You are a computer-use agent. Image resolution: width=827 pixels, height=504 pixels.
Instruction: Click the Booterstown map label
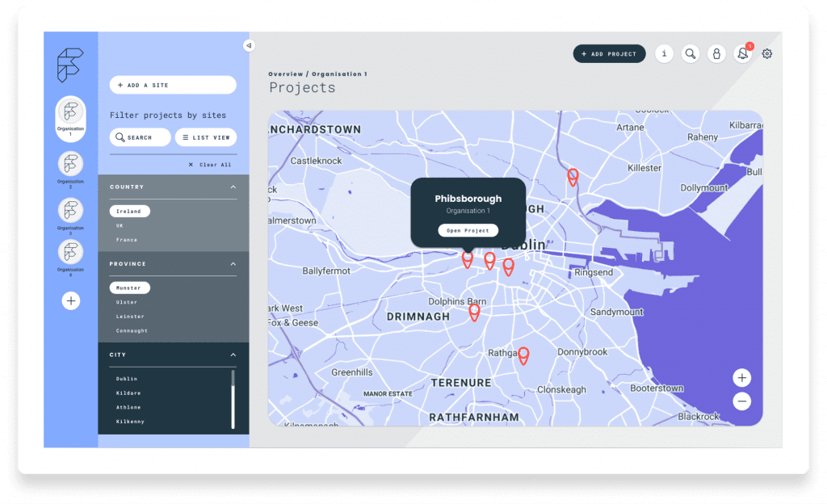point(657,388)
